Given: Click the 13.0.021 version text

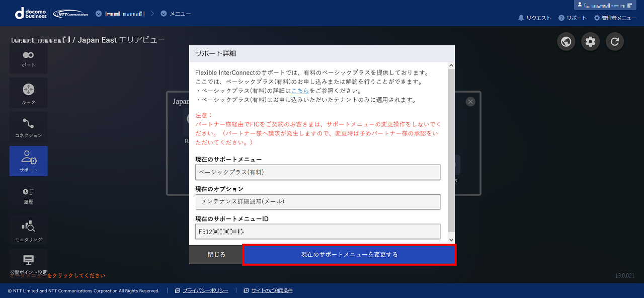Looking at the screenshot, I should [625, 276].
